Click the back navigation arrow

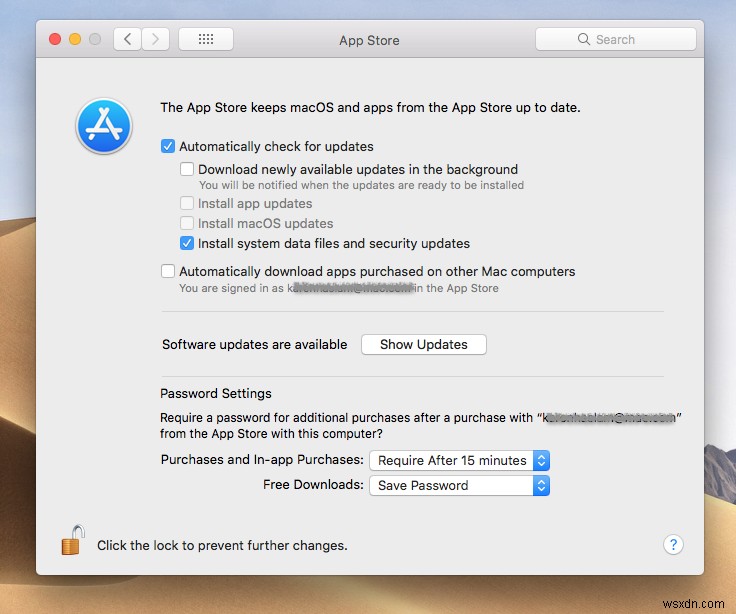pyautogui.click(x=127, y=39)
